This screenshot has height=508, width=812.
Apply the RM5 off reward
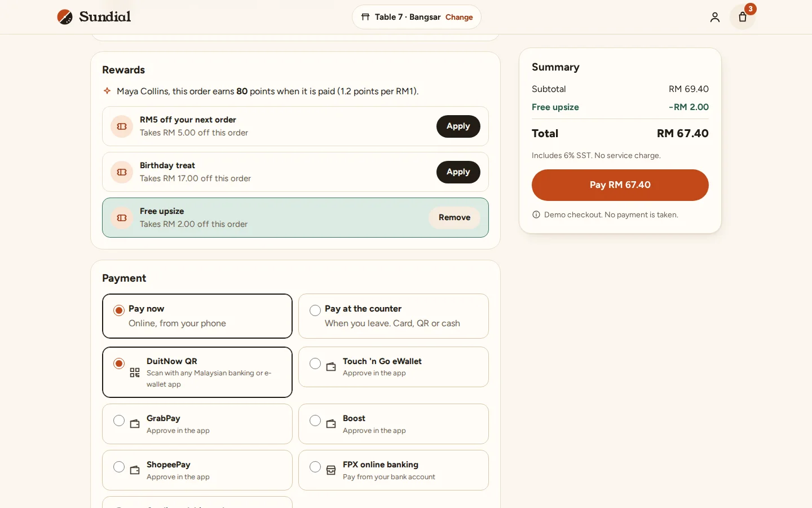click(458, 126)
